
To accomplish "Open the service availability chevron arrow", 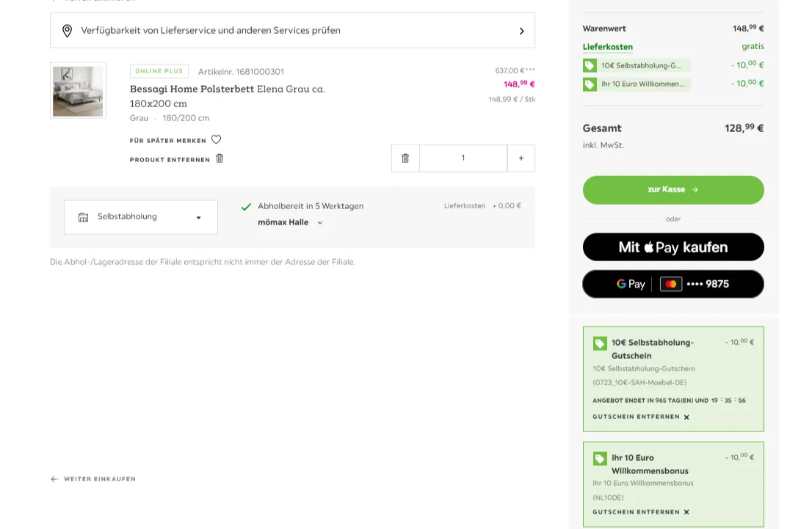I will click(x=521, y=31).
